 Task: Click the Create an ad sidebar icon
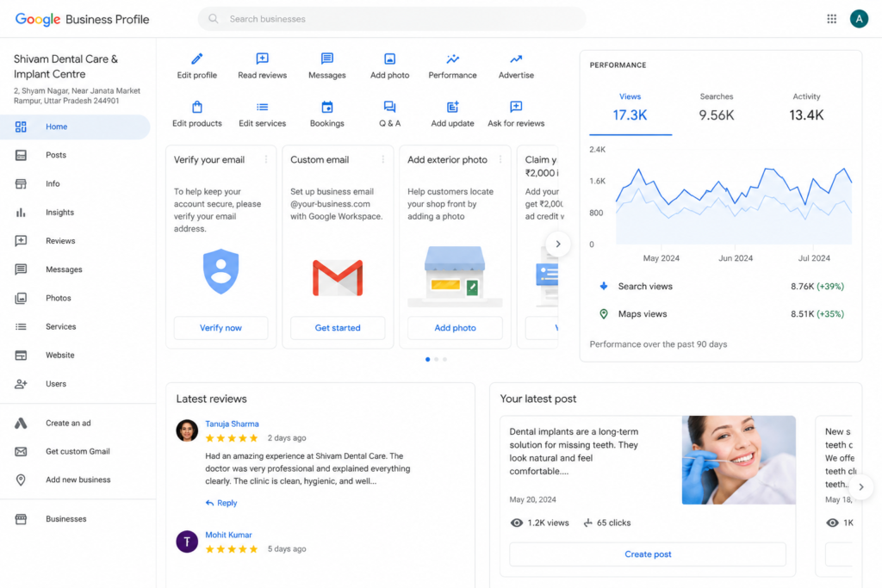(21, 424)
